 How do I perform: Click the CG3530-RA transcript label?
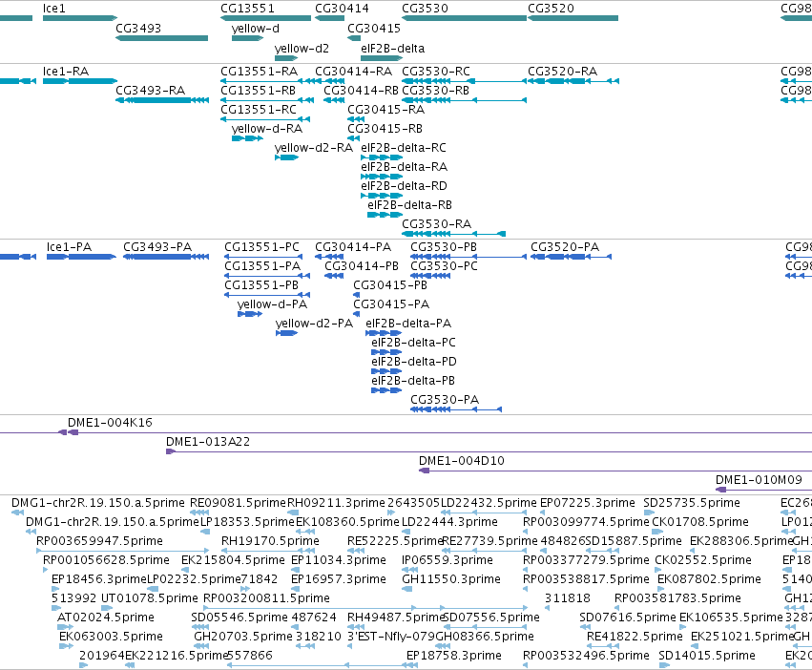point(437,224)
